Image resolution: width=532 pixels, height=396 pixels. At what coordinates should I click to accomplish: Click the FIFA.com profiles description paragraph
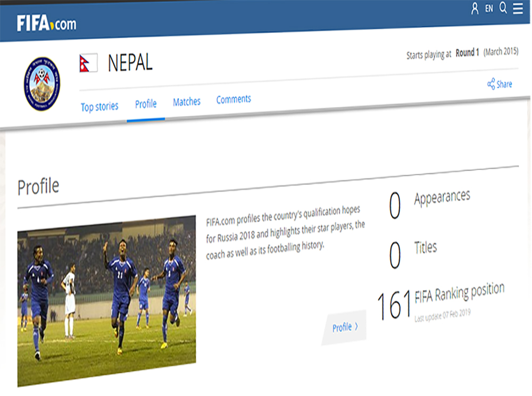tap(285, 233)
